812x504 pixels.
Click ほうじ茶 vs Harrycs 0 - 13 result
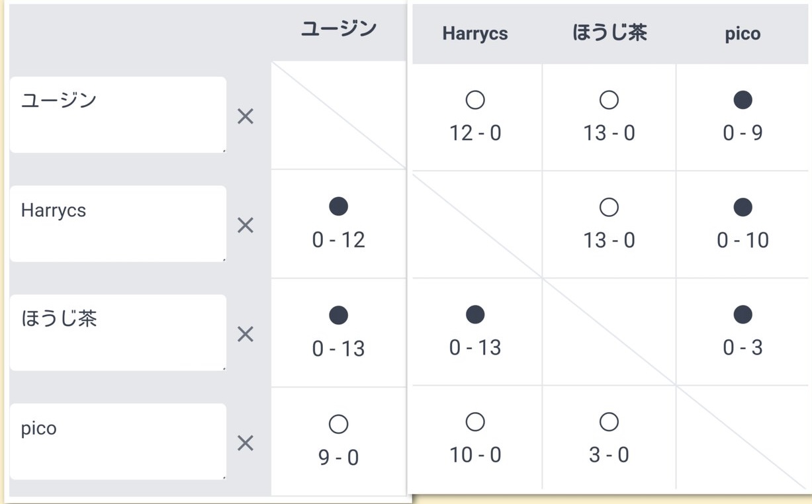click(x=475, y=332)
